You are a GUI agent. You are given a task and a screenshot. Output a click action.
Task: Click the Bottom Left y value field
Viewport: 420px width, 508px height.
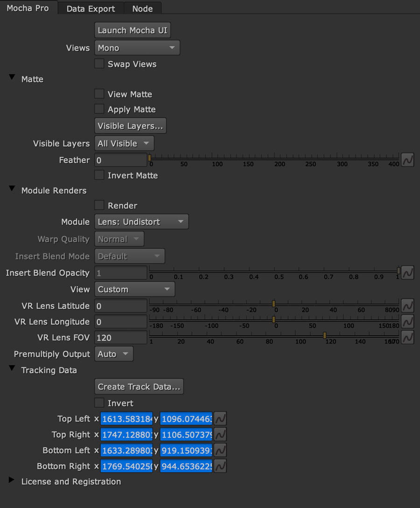pos(186,450)
